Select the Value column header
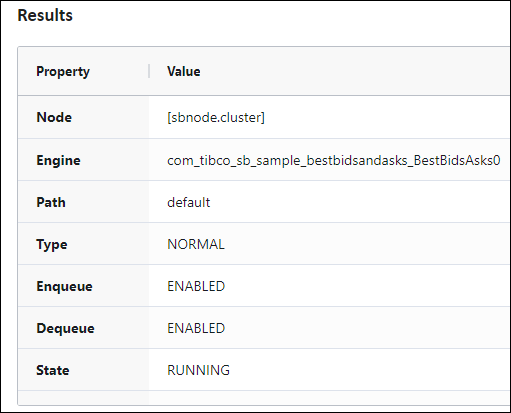The height and width of the screenshot is (413, 511). click(x=184, y=71)
